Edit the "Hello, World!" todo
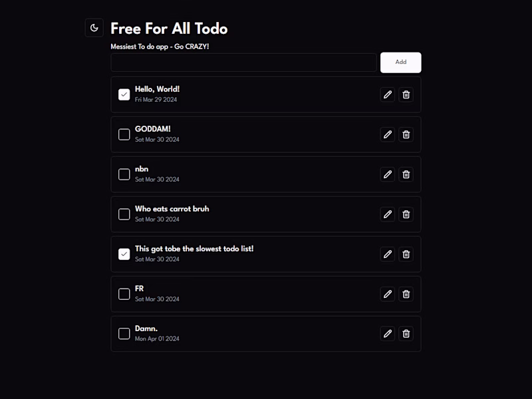Image resolution: width=532 pixels, height=399 pixels. (388, 94)
